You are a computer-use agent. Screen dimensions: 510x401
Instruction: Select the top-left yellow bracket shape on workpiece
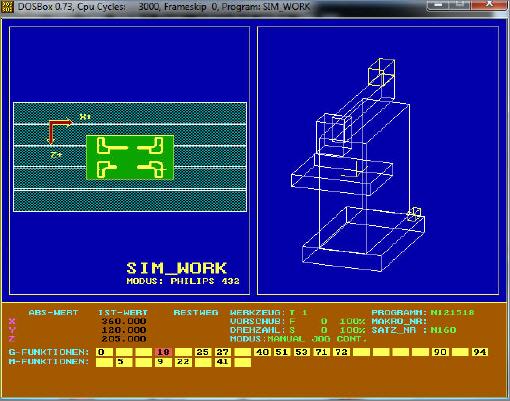[x=112, y=146]
